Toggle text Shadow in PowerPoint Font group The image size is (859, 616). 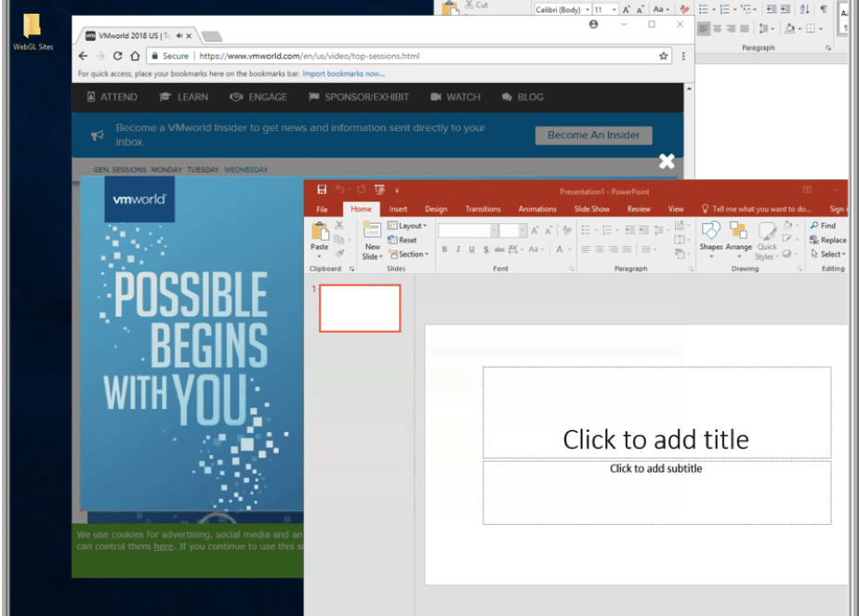485,250
